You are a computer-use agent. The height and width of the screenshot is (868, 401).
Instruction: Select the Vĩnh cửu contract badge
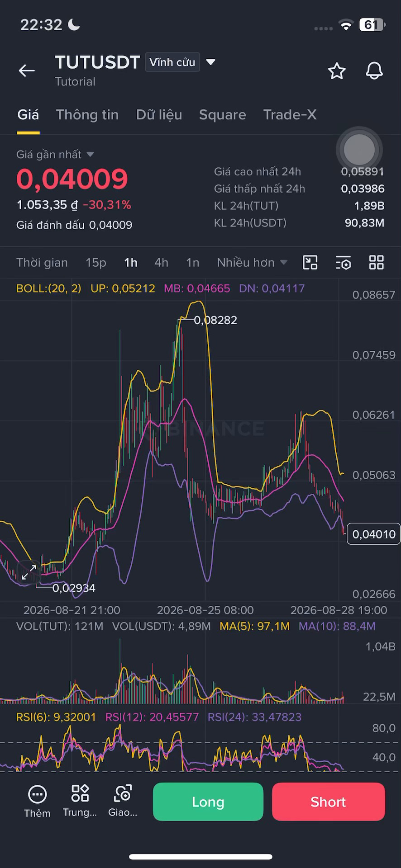pyautogui.click(x=172, y=62)
